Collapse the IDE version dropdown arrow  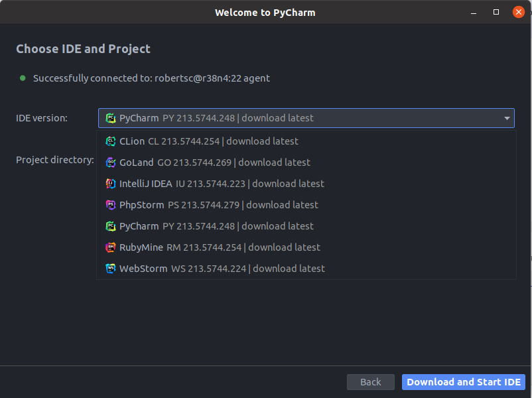coord(507,118)
